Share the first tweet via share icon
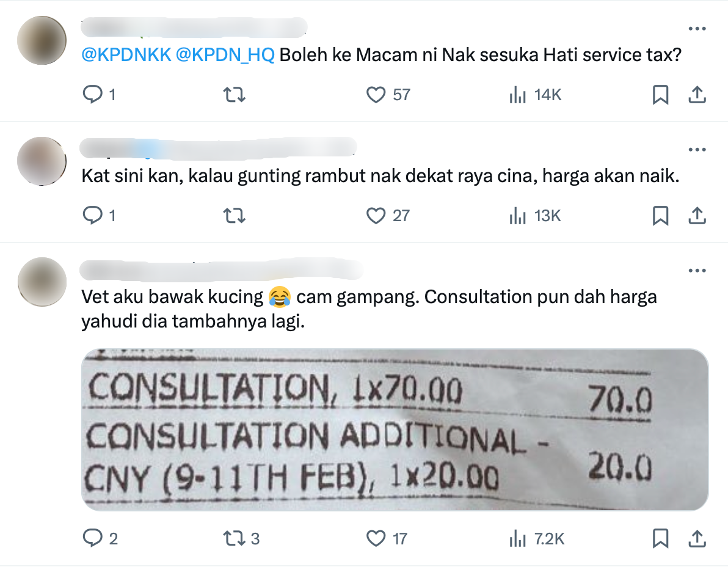This screenshot has width=728, height=567. point(697,95)
